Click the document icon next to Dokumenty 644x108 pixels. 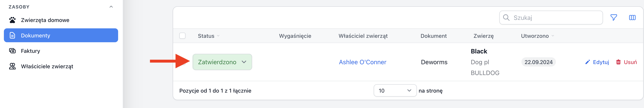pyautogui.click(x=12, y=35)
